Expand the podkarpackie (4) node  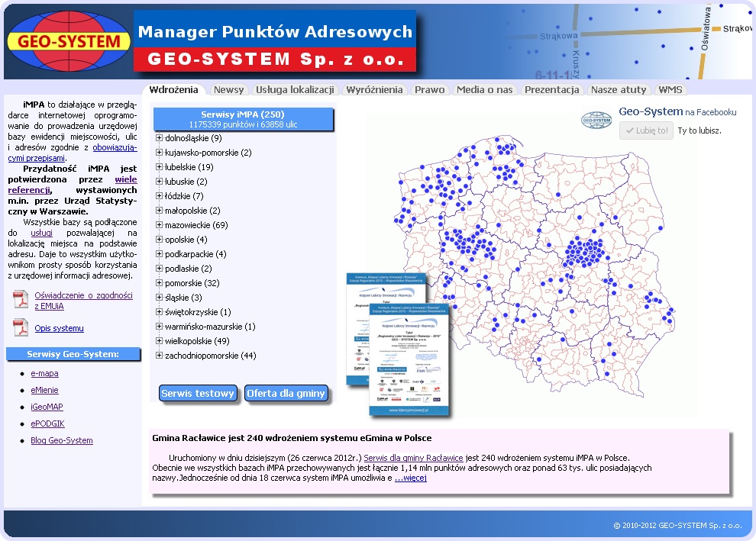pyautogui.click(x=159, y=253)
